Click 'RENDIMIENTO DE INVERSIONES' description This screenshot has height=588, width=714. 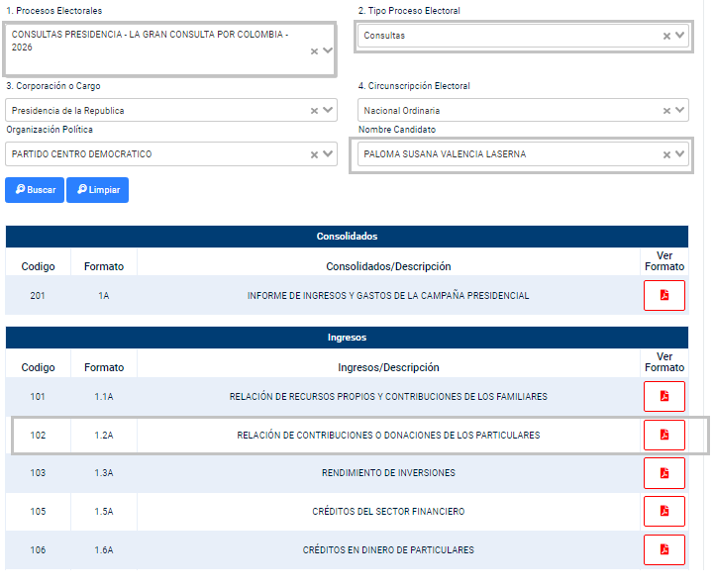pos(388,473)
